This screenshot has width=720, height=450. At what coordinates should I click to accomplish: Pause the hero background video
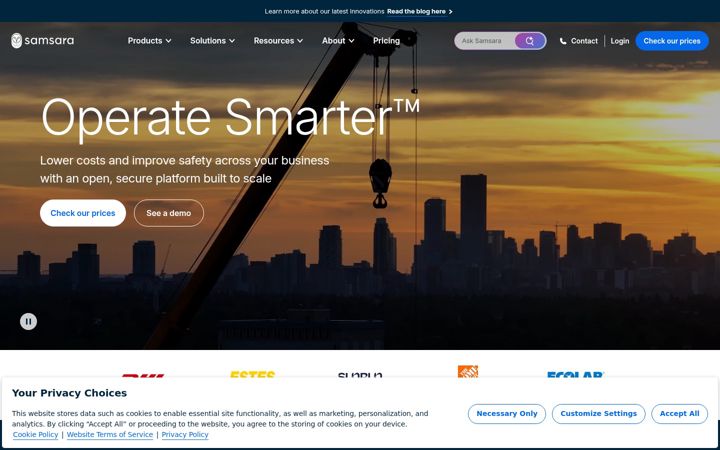pyautogui.click(x=28, y=321)
